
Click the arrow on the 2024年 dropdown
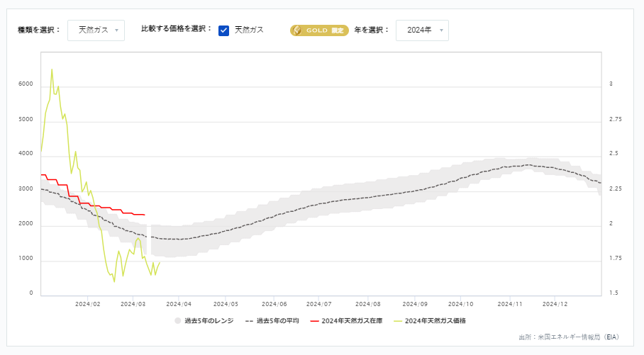click(442, 30)
